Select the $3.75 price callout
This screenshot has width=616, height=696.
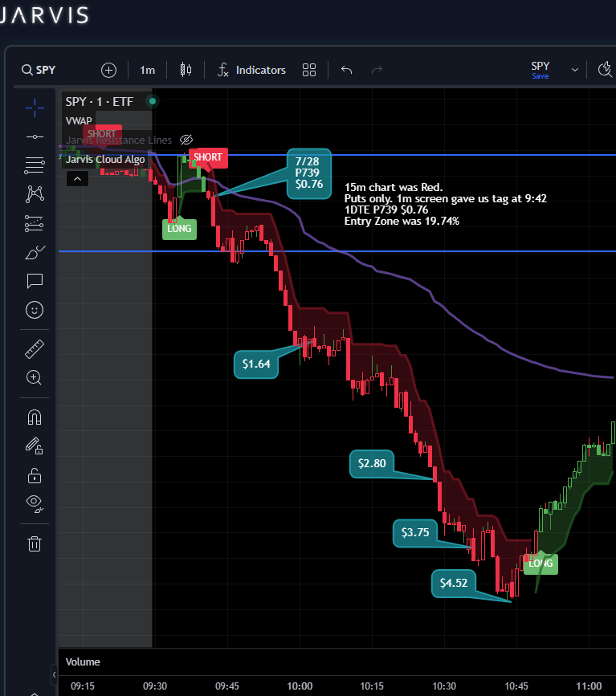click(415, 532)
